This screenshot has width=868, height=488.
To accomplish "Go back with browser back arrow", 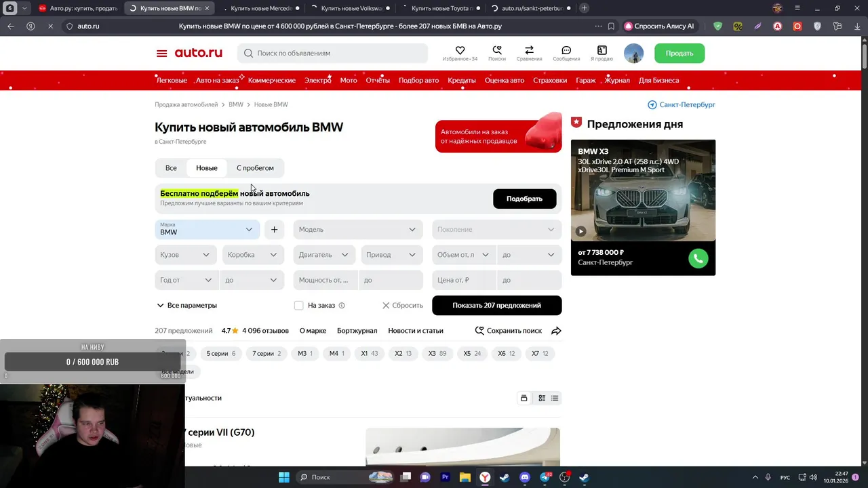I will pyautogui.click(x=11, y=26).
